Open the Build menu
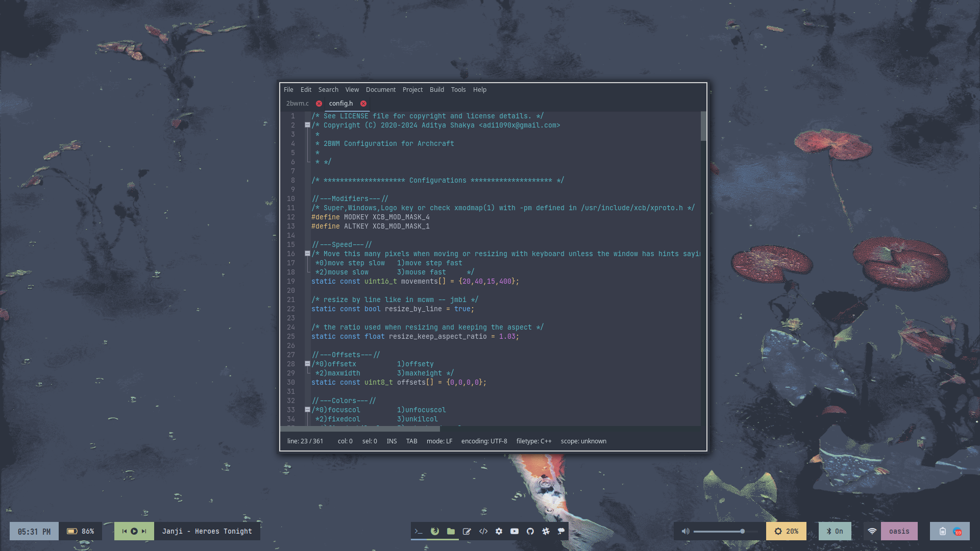The height and width of the screenshot is (551, 980). (436, 89)
